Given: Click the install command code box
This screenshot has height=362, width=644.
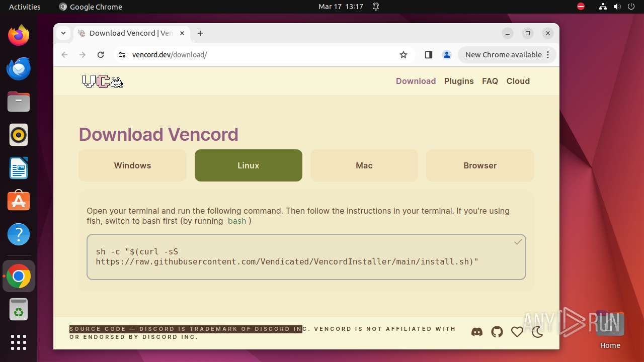Looking at the screenshot, I should point(306,257).
